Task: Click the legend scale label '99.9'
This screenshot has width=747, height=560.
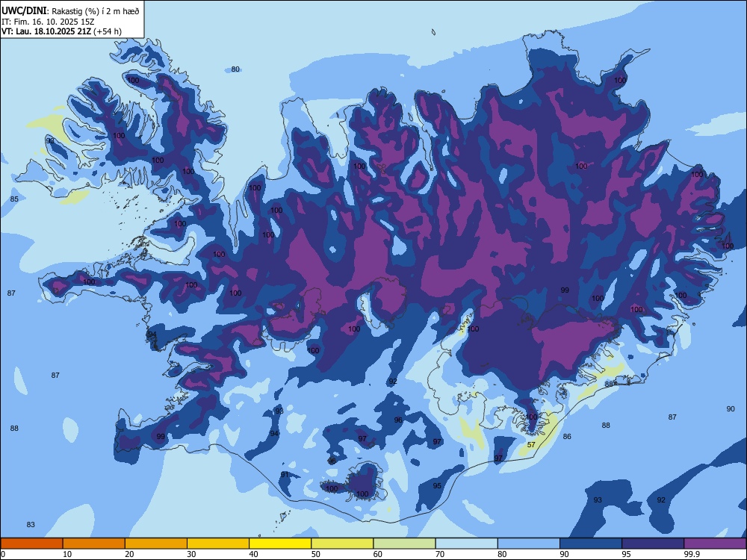Action: pos(692,554)
